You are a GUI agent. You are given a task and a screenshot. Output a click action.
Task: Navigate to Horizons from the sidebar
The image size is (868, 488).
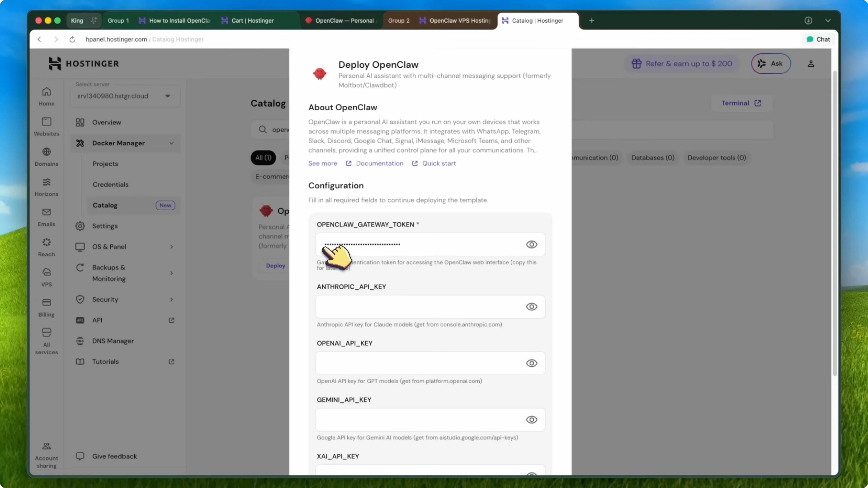click(x=46, y=187)
